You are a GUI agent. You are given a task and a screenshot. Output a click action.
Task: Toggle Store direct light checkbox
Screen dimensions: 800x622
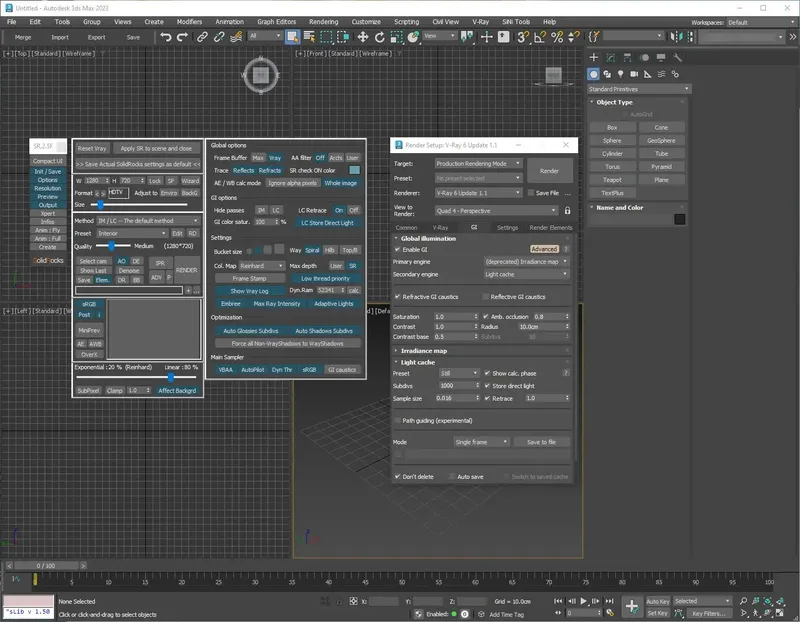coord(487,385)
